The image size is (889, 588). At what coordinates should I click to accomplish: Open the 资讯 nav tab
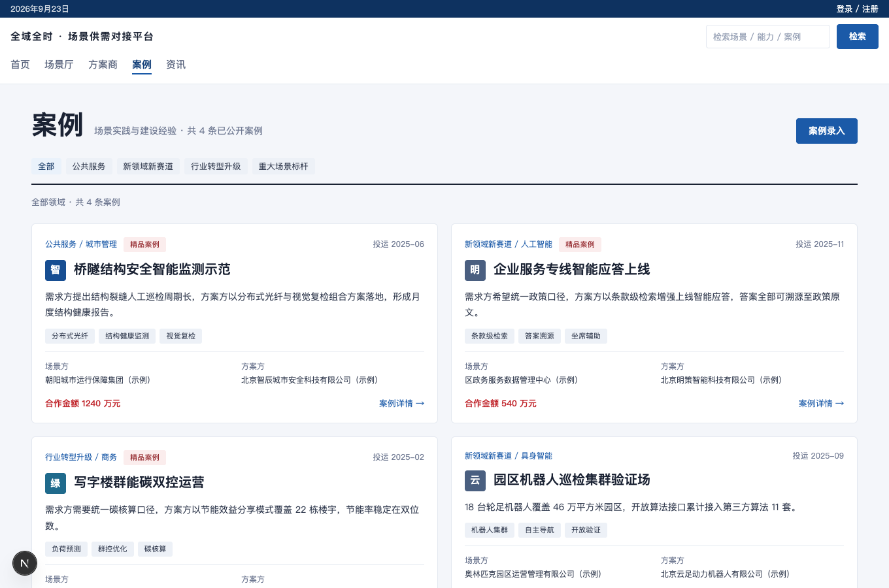(x=176, y=65)
